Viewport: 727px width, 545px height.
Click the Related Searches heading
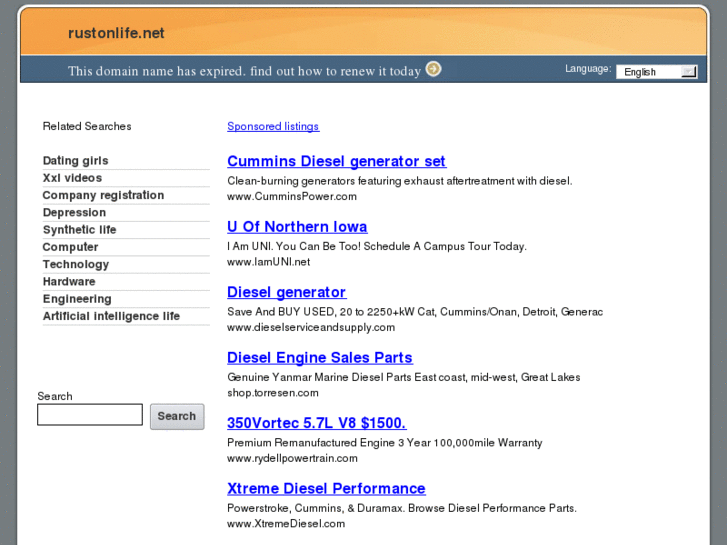pos(87,126)
